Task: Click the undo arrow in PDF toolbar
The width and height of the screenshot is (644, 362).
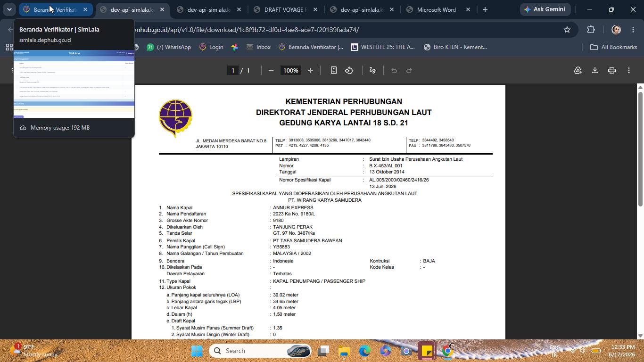Action: pos(394,70)
